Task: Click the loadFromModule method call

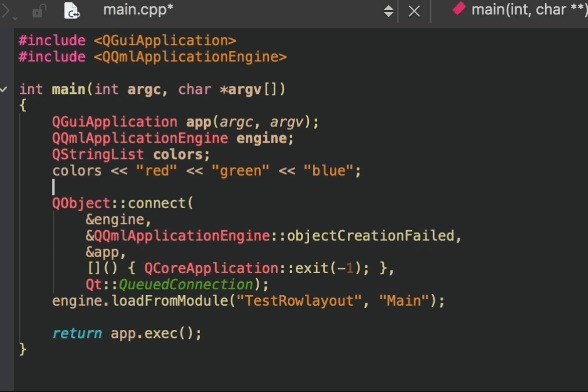Action: pos(170,301)
